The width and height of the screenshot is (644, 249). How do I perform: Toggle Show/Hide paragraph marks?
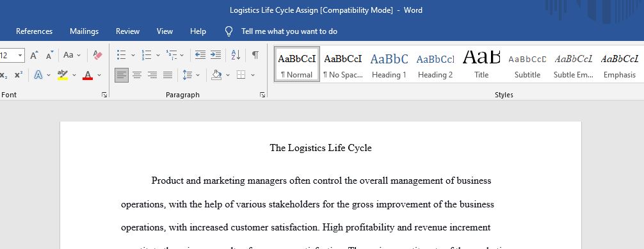coord(255,54)
